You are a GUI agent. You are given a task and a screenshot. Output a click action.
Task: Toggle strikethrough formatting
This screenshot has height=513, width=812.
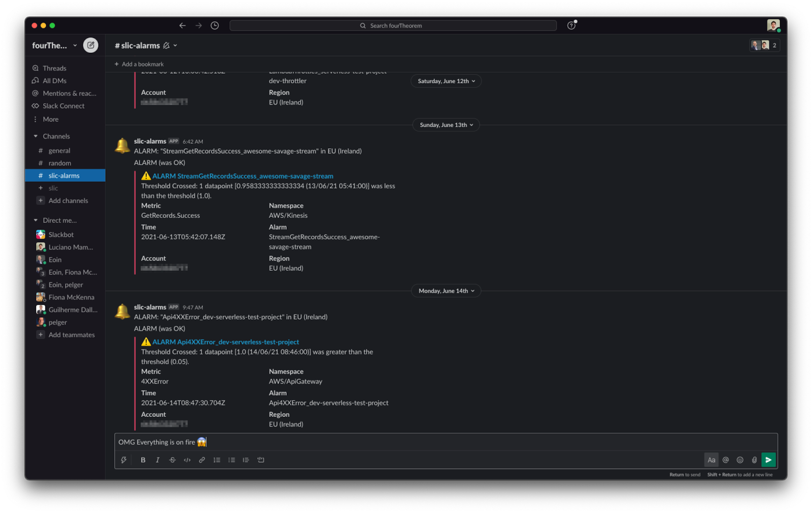point(173,460)
